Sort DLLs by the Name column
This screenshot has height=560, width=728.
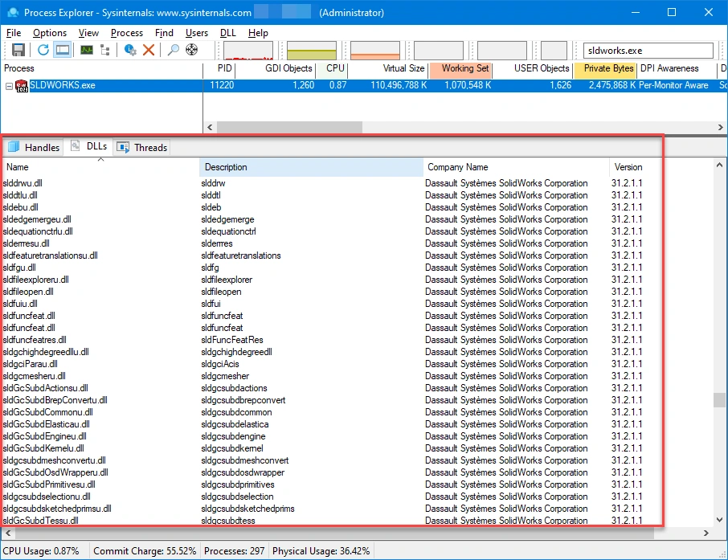(x=101, y=167)
